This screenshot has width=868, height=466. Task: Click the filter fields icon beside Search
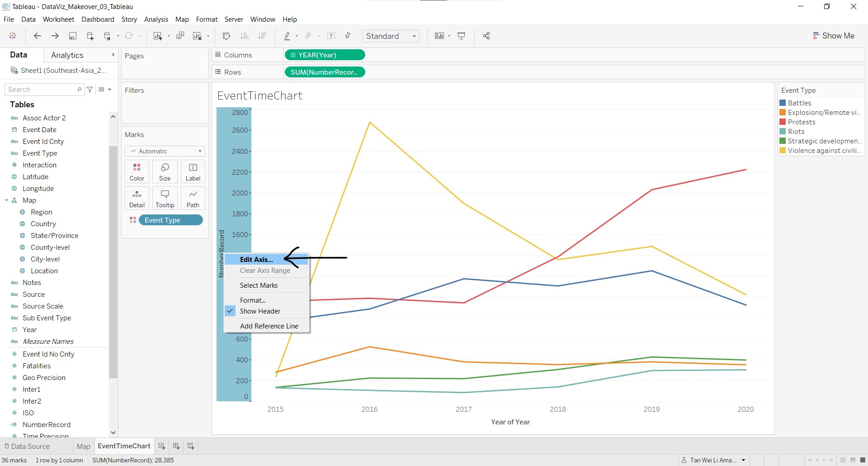tap(90, 90)
